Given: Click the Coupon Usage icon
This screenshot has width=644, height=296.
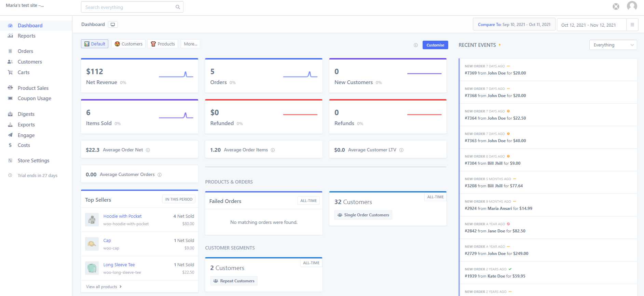Looking at the screenshot, I should (x=10, y=98).
